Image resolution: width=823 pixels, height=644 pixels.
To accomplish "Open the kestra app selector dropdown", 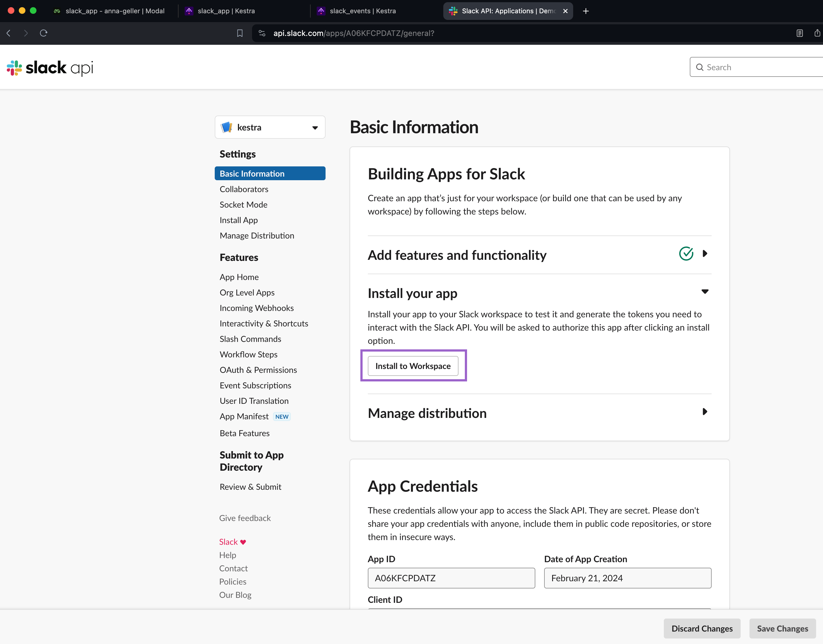I will pos(270,127).
